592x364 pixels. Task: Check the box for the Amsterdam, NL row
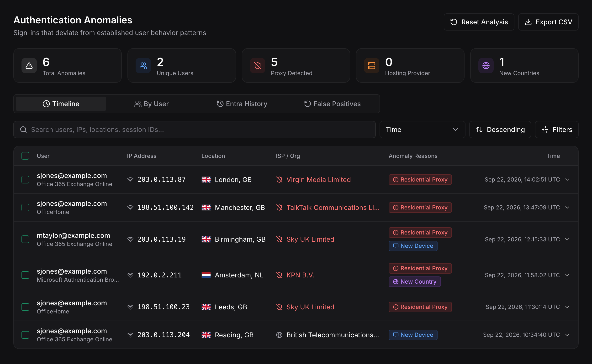25,275
